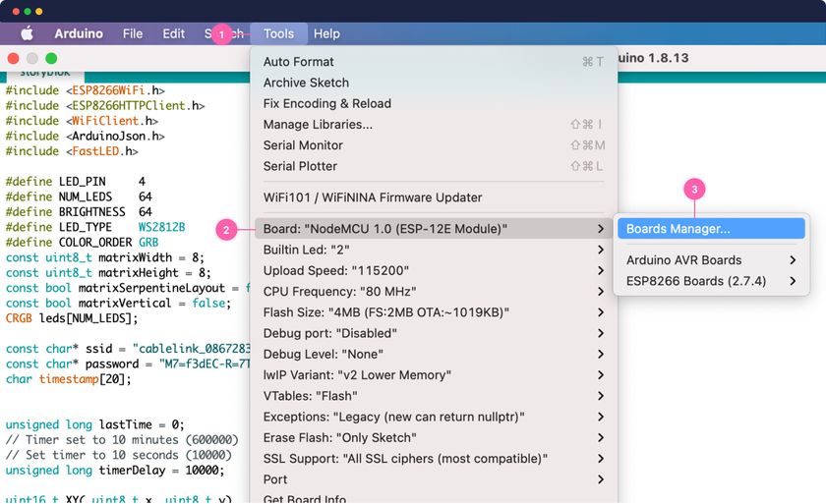826x504 pixels.
Task: Open Erase Flash: "Only Sketch" option
Action: [x=433, y=438]
